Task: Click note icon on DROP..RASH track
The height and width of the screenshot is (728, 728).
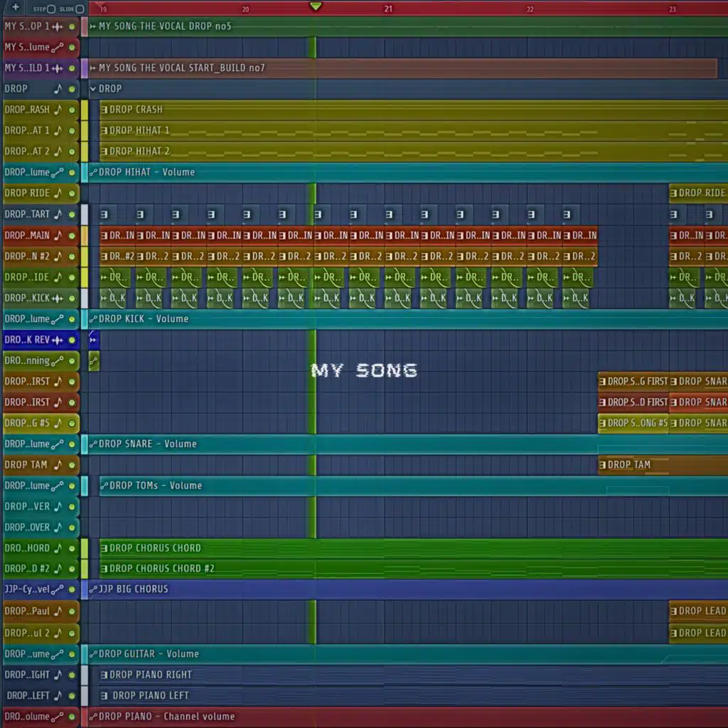Action: point(58,109)
